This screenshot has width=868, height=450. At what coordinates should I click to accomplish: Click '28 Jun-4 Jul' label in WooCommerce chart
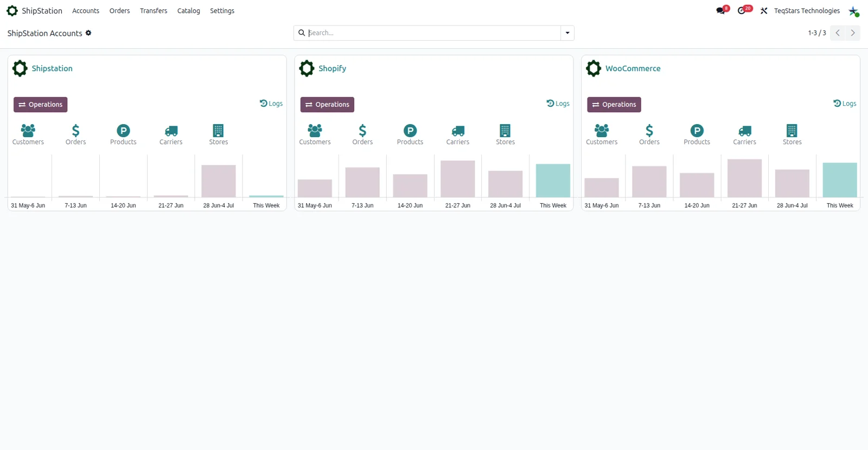[x=792, y=205]
